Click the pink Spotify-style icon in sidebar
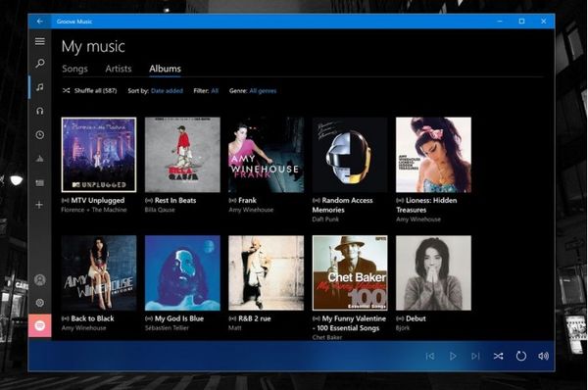The image size is (588, 390). click(40, 325)
